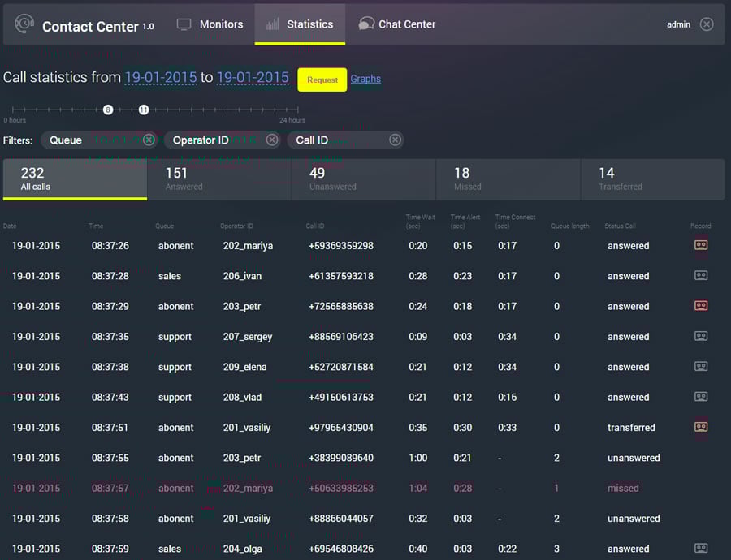Image resolution: width=731 pixels, height=560 pixels.
Task: Open the recording for 207_sergey's call
Action: coord(700,337)
